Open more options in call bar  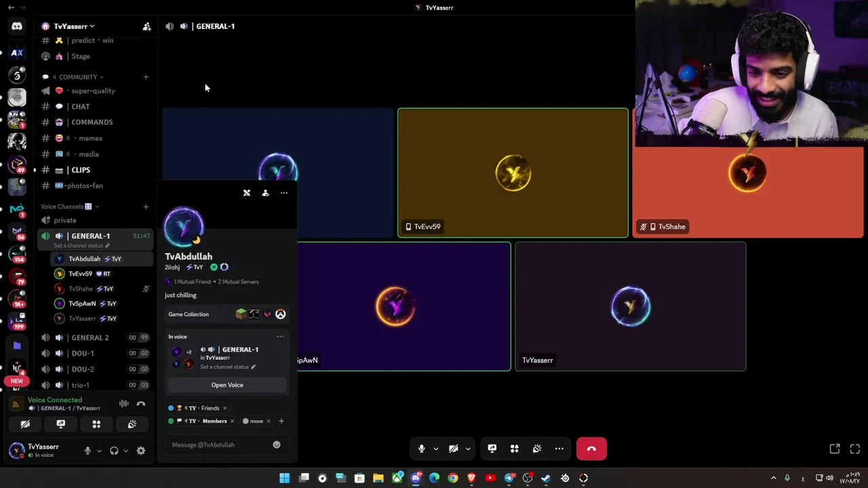coord(559,449)
